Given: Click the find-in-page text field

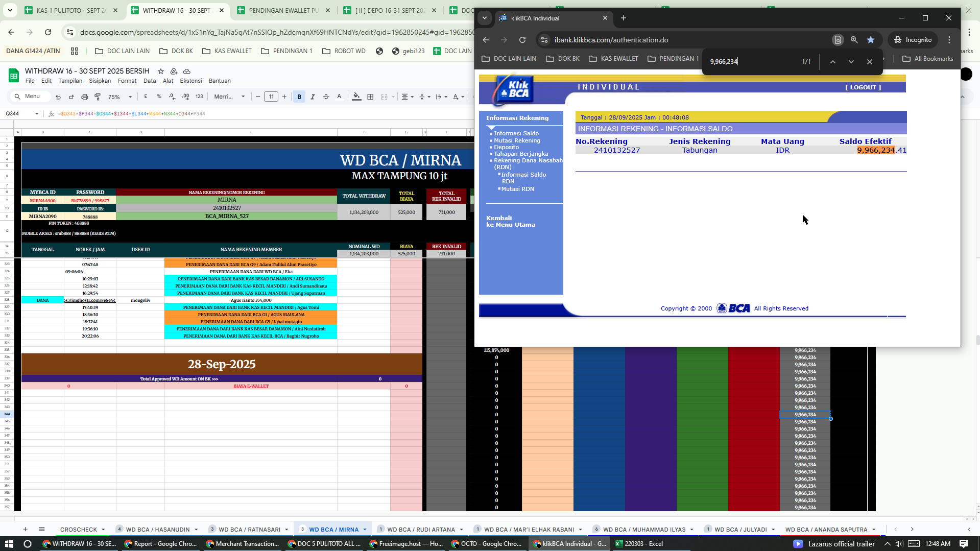Looking at the screenshot, I should 750,62.
